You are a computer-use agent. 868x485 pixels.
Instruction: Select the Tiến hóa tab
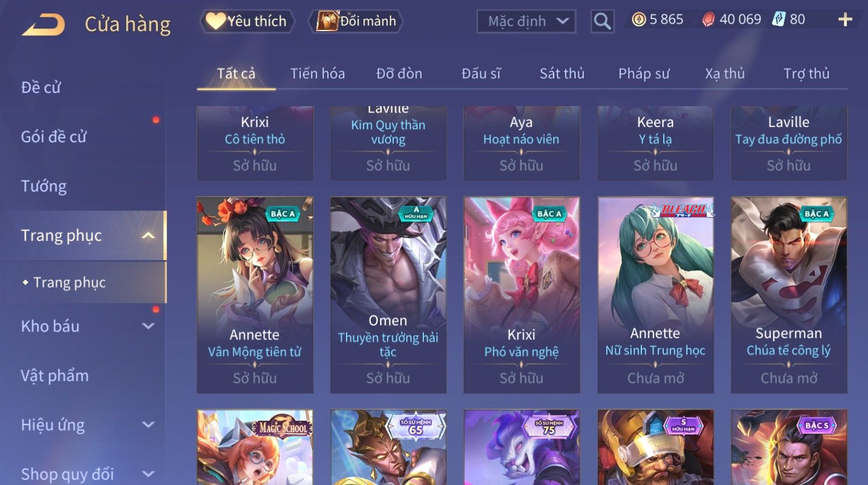[x=317, y=74]
